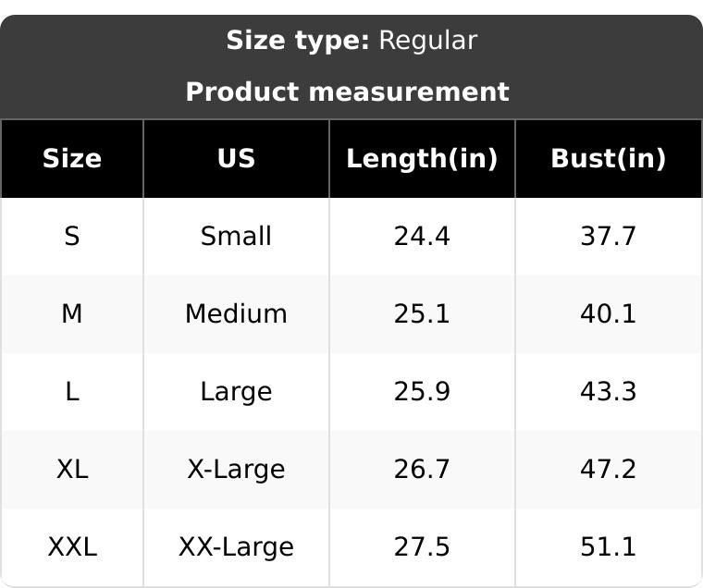Viewport: 703px width, 588px height.
Task: Click the Length(in) column header
Action: (422, 158)
